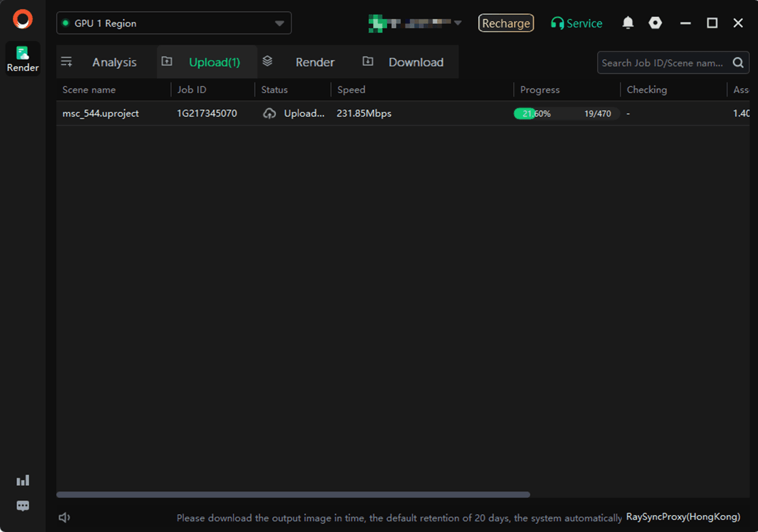
Task: Open the feedback chat bubble icon
Action: coord(23,506)
